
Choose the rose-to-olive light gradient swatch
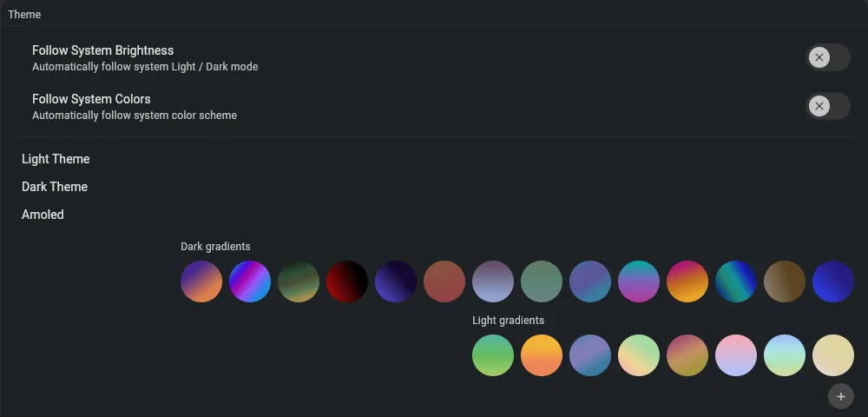[x=687, y=355]
